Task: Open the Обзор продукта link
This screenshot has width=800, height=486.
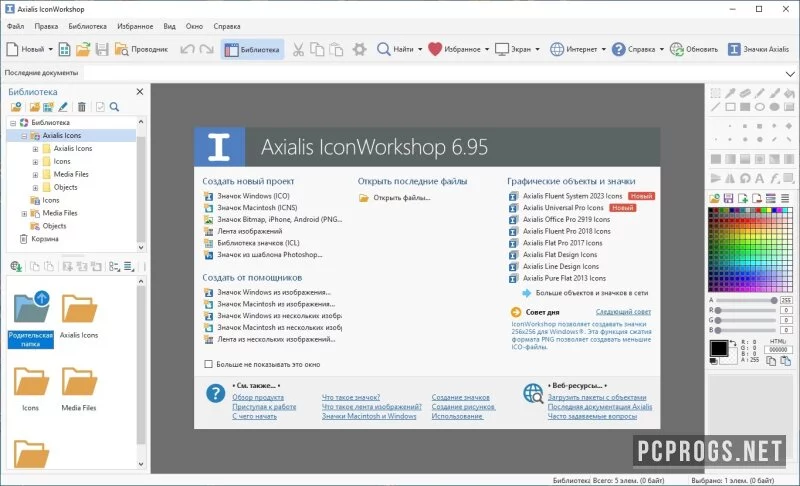Action: [258, 397]
